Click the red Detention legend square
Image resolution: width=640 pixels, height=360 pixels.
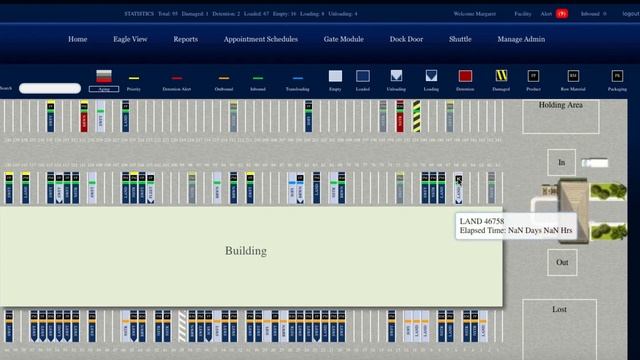pyautogui.click(x=465, y=76)
